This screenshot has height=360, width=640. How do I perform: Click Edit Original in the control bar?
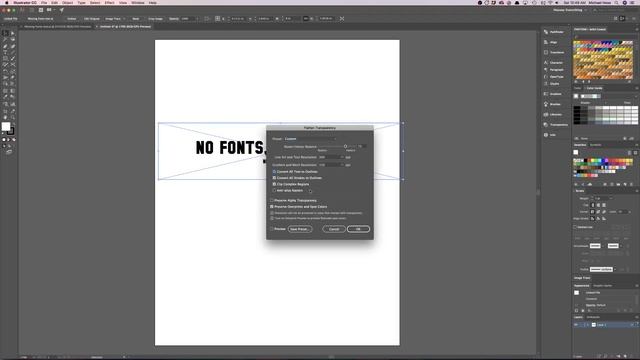(x=92, y=19)
